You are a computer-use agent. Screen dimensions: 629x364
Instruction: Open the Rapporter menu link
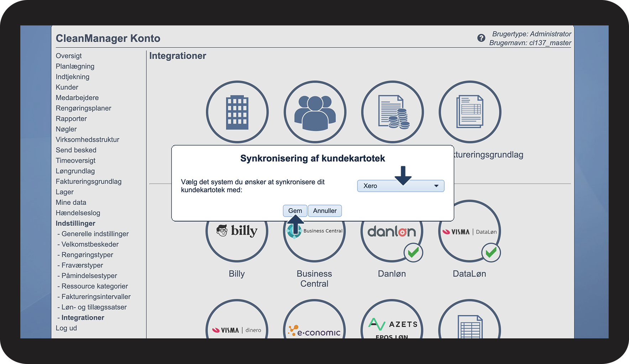pos(71,118)
